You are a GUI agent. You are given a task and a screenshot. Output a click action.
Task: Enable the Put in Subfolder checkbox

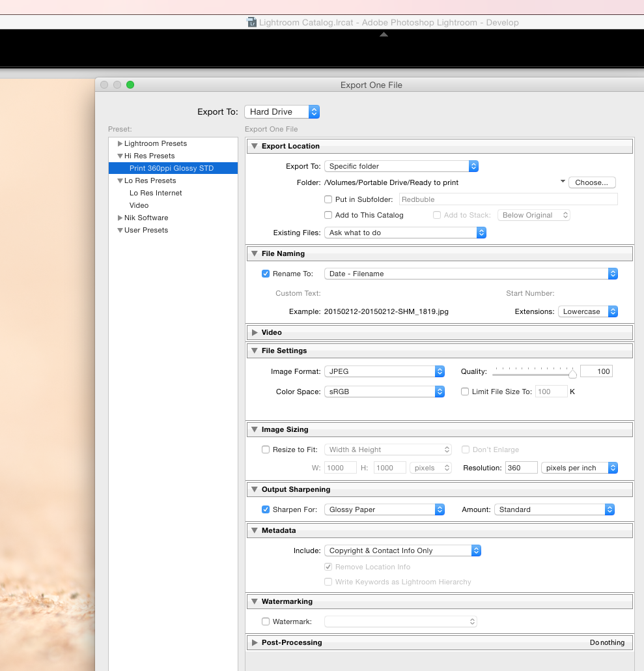point(329,199)
